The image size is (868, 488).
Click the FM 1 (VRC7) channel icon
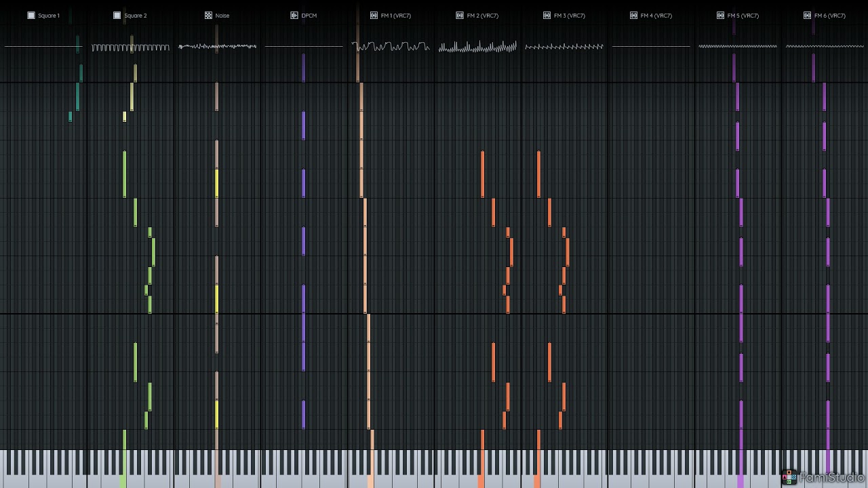[374, 16]
